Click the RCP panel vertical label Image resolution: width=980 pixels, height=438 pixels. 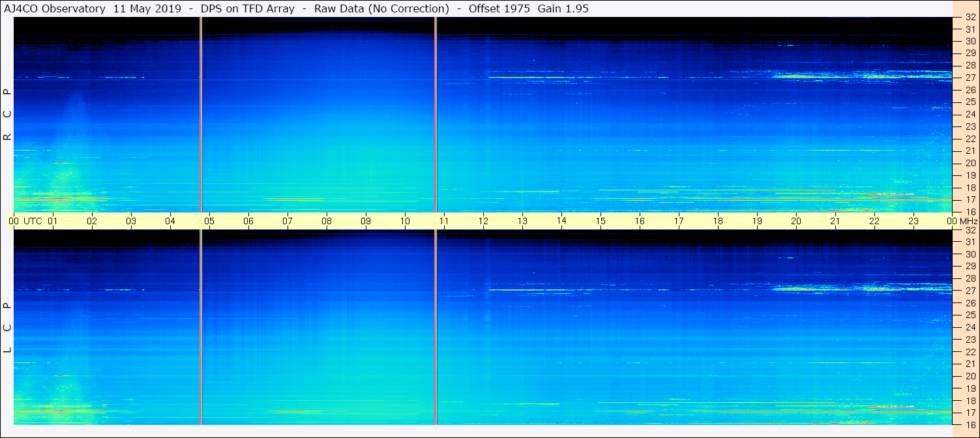pyautogui.click(x=7, y=115)
